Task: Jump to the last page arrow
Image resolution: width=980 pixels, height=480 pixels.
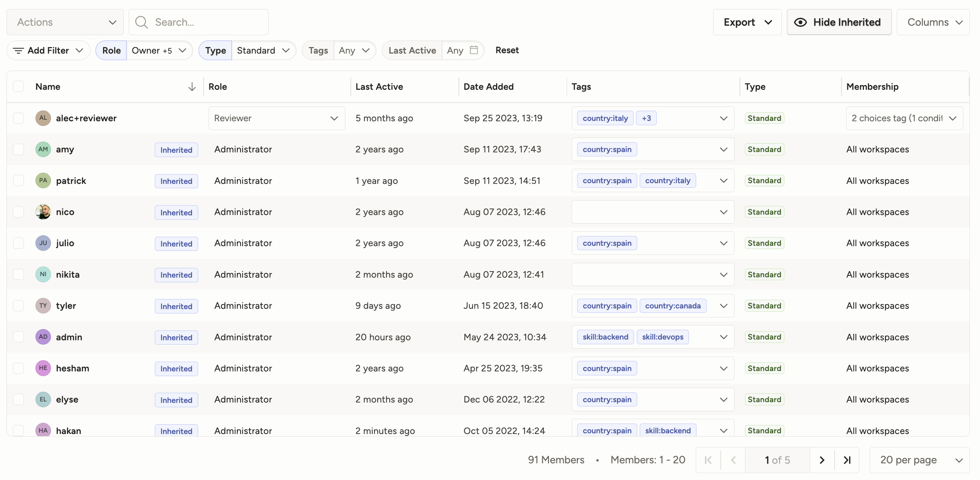Action: [847, 460]
